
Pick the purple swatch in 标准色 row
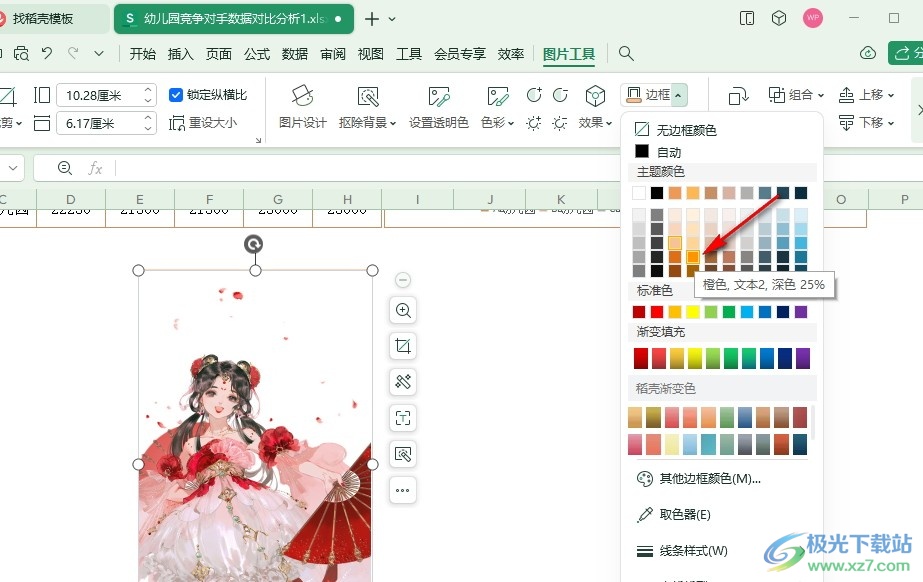801,311
